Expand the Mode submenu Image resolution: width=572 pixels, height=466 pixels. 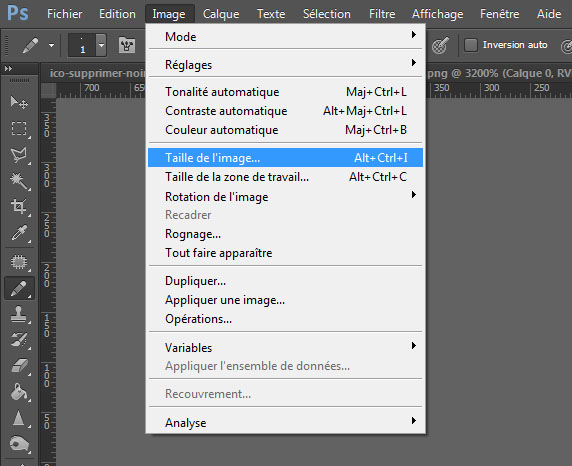click(x=285, y=36)
